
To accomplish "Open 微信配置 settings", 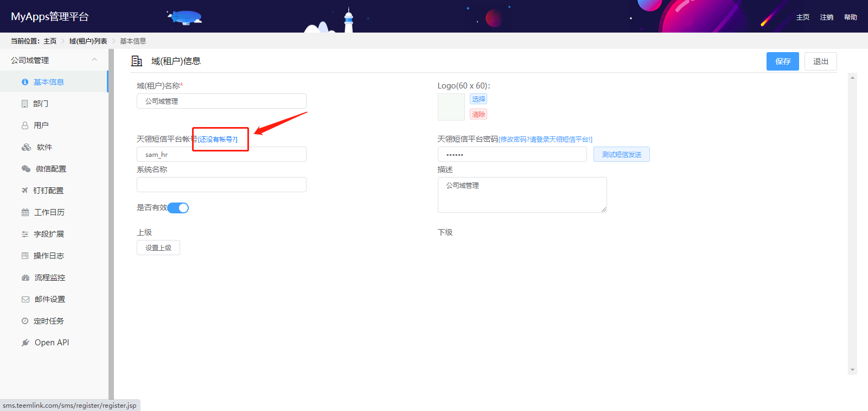I will 54,169.
